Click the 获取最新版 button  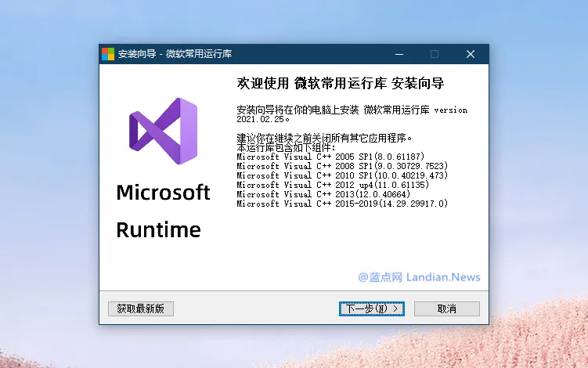(x=141, y=308)
